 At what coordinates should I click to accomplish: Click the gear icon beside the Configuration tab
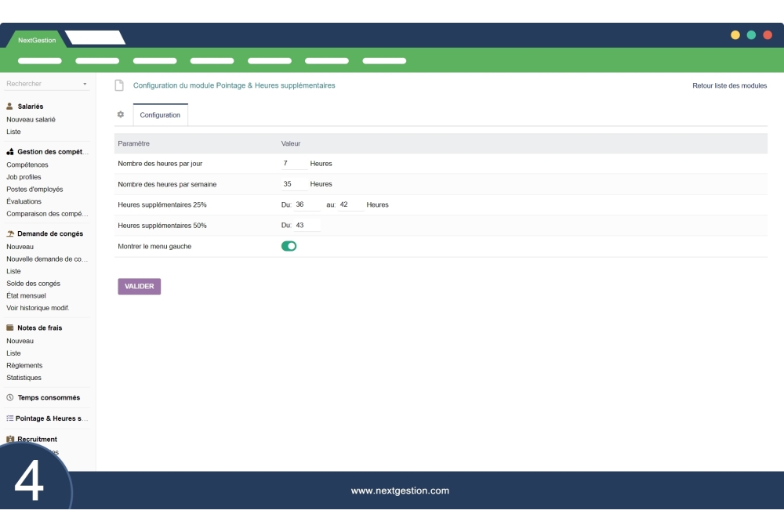(121, 114)
